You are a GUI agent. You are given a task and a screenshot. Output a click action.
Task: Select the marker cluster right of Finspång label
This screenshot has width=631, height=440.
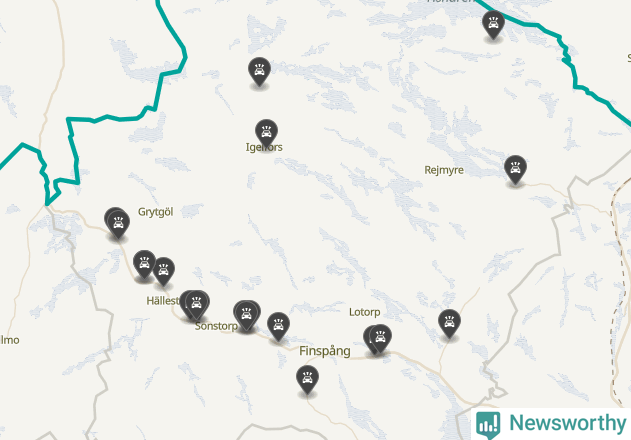coord(378,339)
